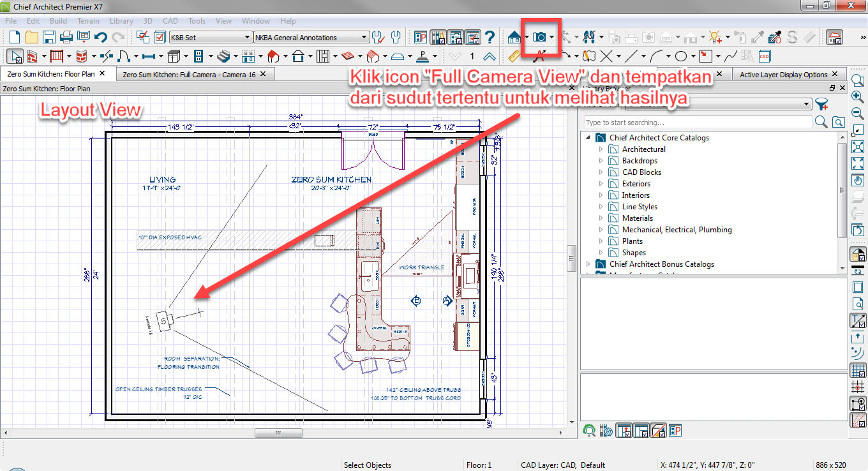The height and width of the screenshot is (471, 868).
Task: Select the Material Eyedropper tool
Action: click(775, 37)
